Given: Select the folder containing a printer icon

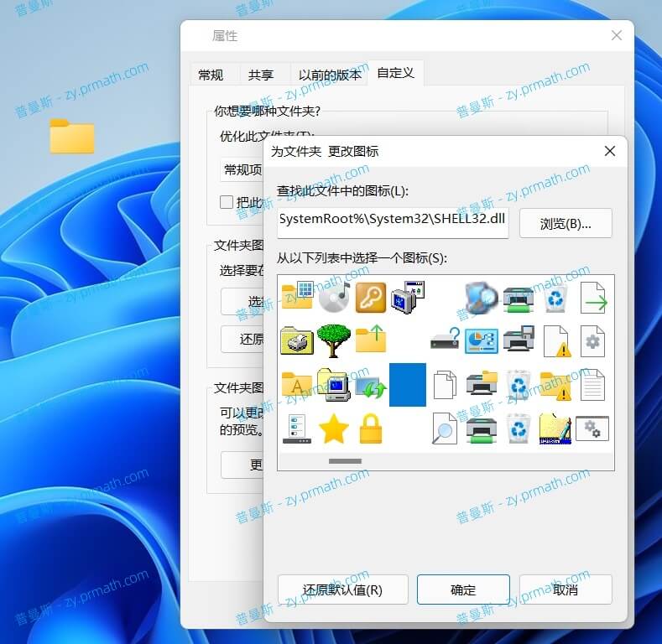Looking at the screenshot, I should (x=297, y=340).
